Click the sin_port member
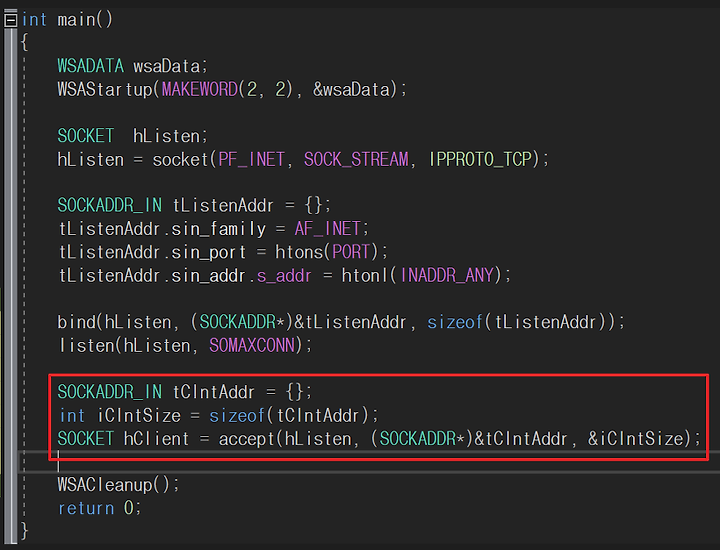 208,253
